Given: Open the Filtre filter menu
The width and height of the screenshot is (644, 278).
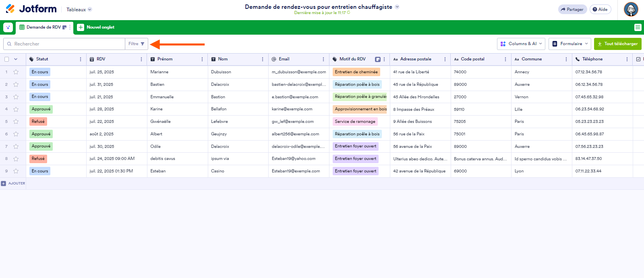Looking at the screenshot, I should (x=137, y=44).
